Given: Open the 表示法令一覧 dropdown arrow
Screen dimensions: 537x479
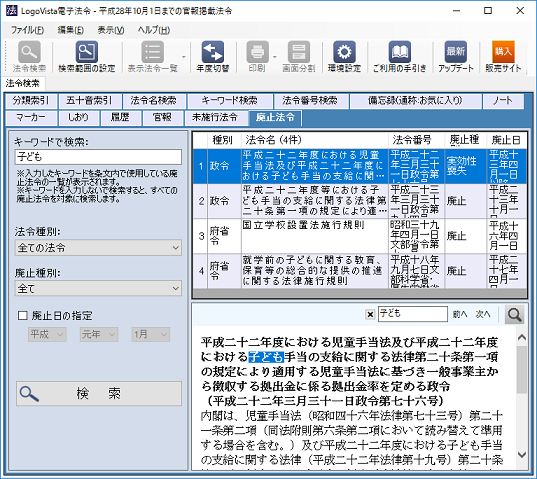Looking at the screenshot, I should pos(184,57).
